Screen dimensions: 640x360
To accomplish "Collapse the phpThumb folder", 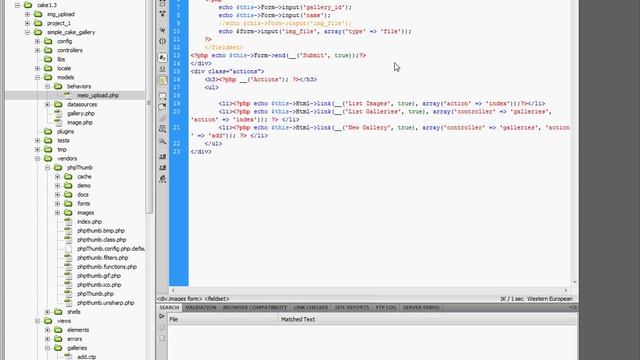I will (47, 167).
